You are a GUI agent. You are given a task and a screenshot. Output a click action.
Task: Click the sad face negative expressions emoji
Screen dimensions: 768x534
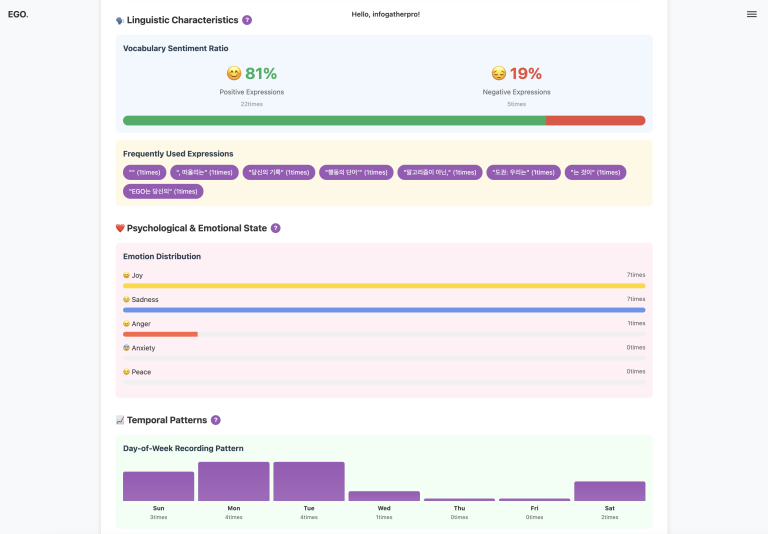coord(498,74)
